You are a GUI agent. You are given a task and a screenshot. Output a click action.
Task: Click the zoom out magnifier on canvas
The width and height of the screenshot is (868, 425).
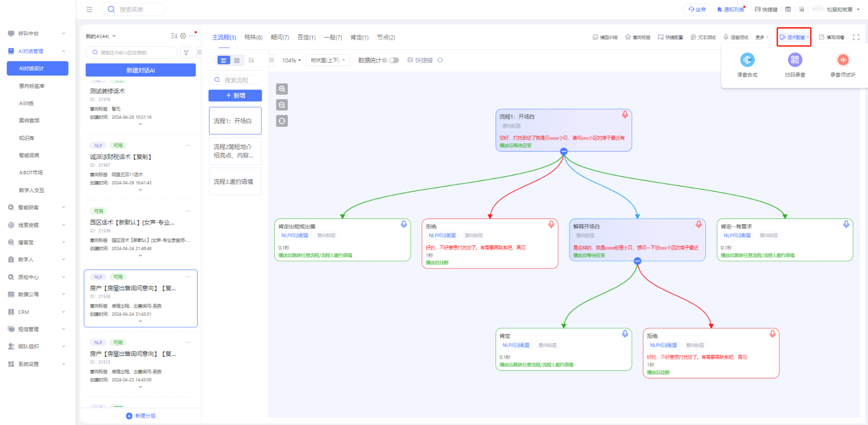(x=282, y=105)
